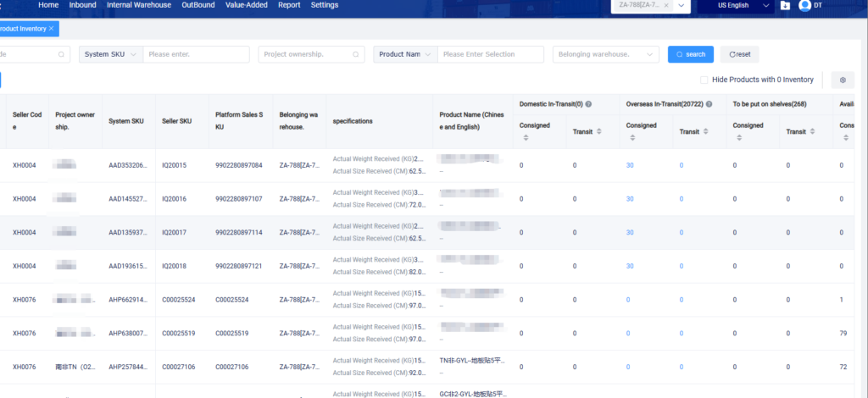Sort To be put on shelves Transit column

point(812,131)
